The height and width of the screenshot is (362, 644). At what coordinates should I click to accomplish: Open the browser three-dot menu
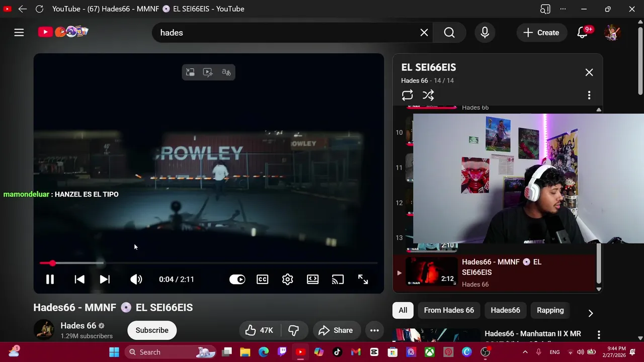click(x=563, y=9)
